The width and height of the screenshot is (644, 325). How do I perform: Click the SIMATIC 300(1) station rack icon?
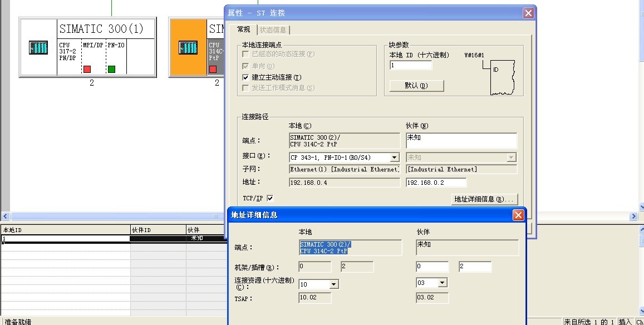click(x=38, y=48)
